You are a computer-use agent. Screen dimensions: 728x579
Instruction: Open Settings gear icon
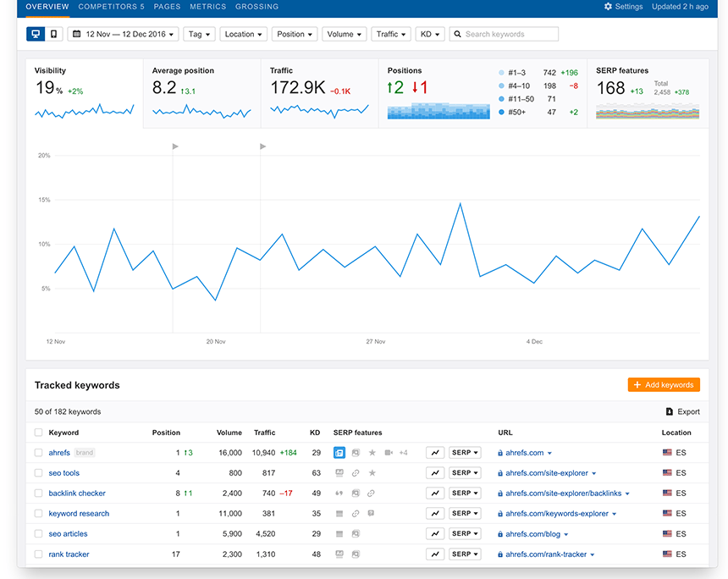pos(608,7)
